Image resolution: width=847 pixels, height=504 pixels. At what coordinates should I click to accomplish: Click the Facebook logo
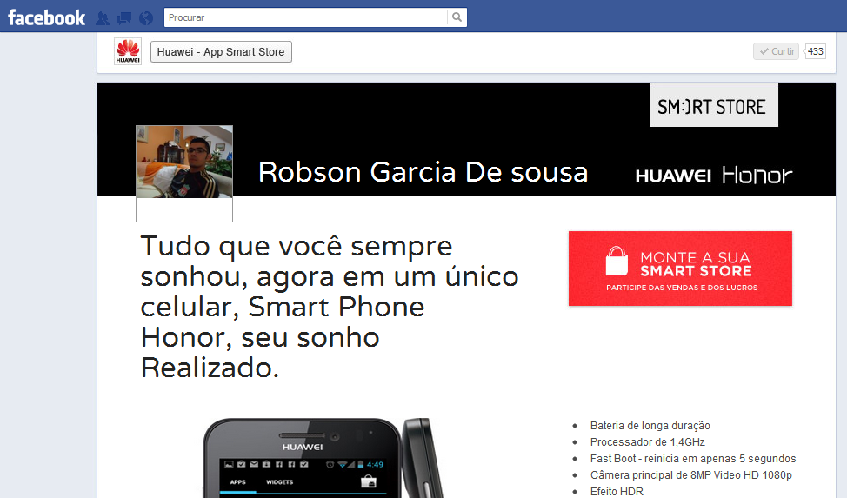click(x=46, y=17)
